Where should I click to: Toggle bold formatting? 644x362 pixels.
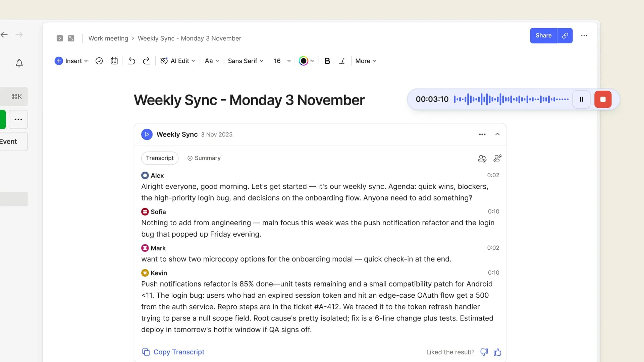[327, 61]
